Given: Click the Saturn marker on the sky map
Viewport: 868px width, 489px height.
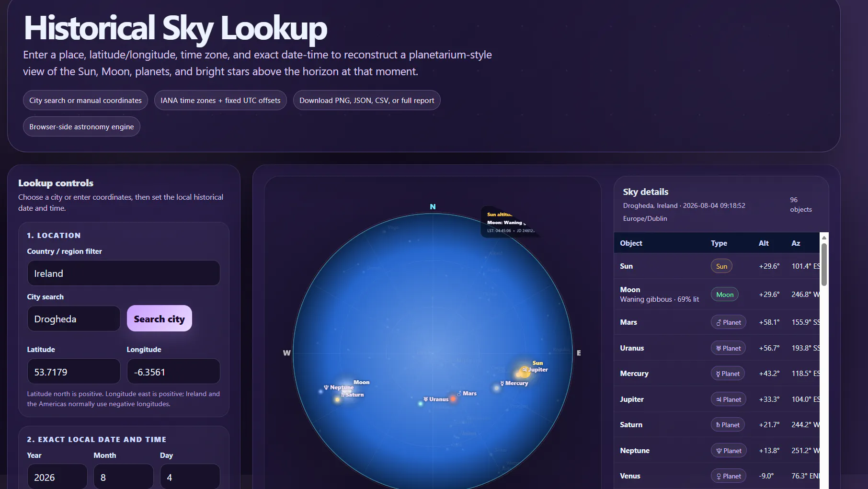Looking at the screenshot, I should tap(337, 399).
